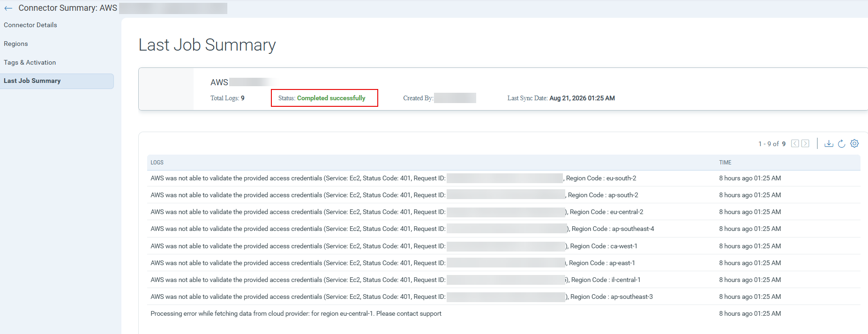The image size is (868, 334).
Task: Click the LOGS column header
Action: tap(157, 163)
